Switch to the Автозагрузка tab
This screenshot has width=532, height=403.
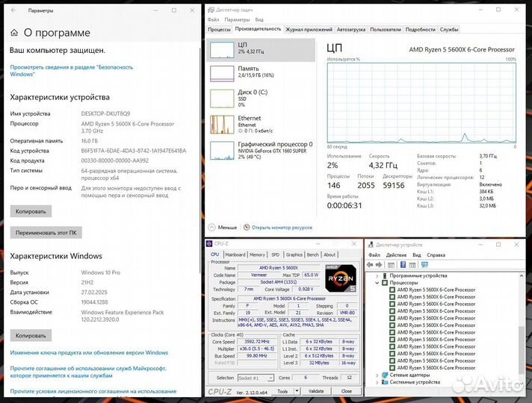tap(351, 30)
